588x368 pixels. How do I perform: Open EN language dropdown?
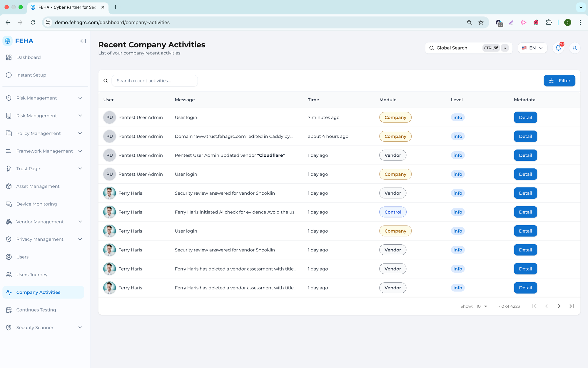click(532, 48)
